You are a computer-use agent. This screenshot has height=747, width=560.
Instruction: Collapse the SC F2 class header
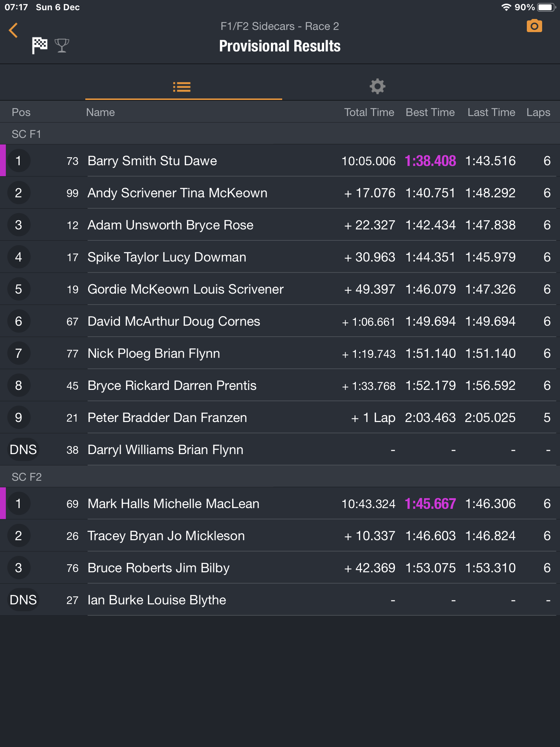coord(27,477)
